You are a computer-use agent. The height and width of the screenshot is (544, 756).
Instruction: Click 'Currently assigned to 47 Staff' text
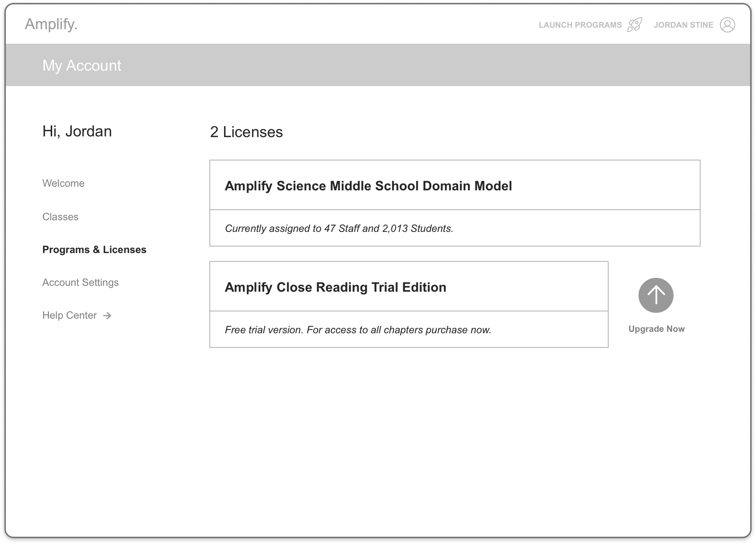coord(339,229)
